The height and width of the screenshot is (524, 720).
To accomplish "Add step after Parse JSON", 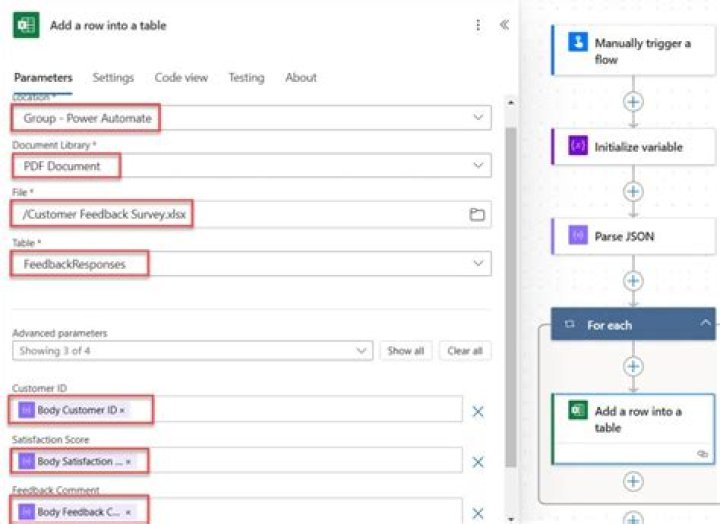I will (x=633, y=281).
